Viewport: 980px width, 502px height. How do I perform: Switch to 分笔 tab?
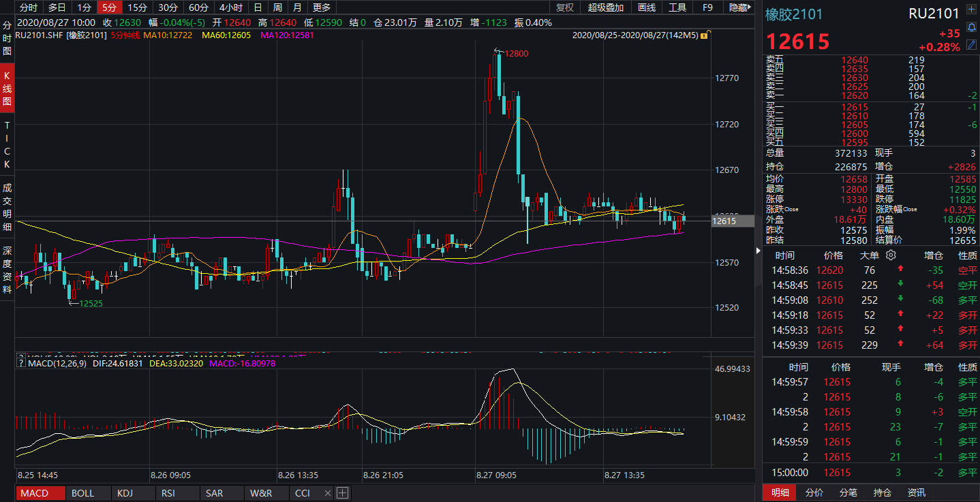pos(848,492)
